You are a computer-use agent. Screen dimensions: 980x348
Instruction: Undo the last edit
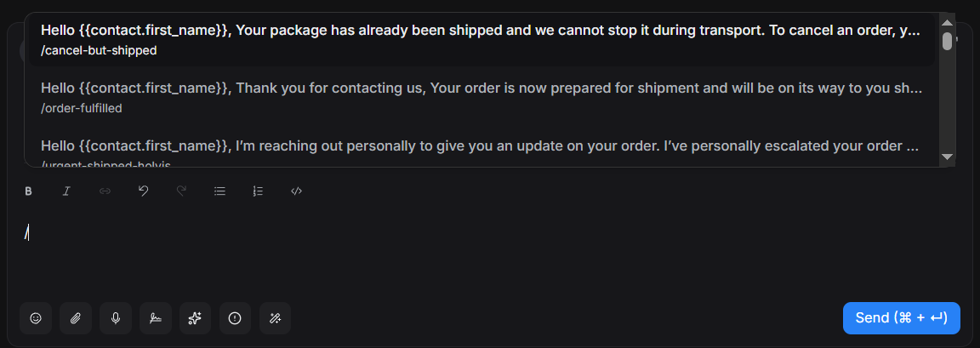(143, 191)
